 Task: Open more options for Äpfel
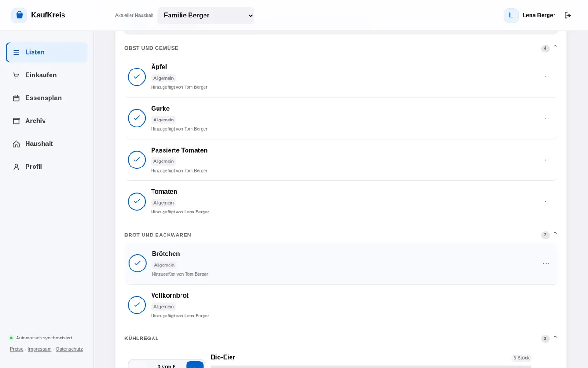tap(546, 77)
